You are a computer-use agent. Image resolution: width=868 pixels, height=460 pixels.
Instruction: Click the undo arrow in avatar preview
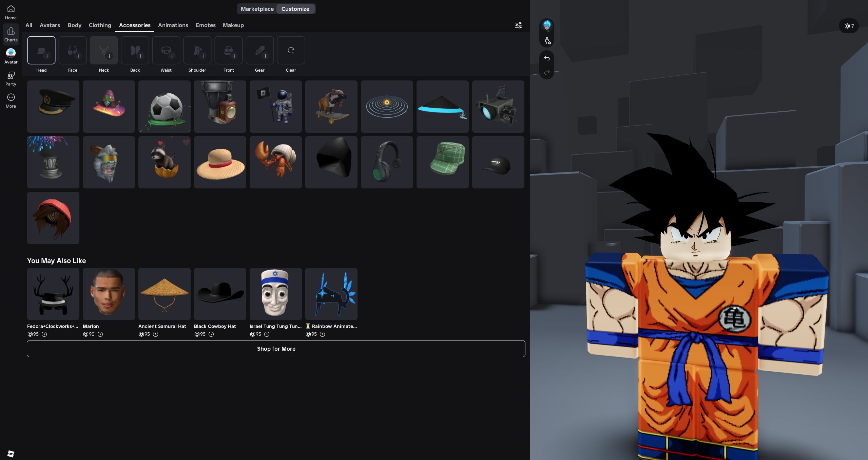pyautogui.click(x=547, y=58)
